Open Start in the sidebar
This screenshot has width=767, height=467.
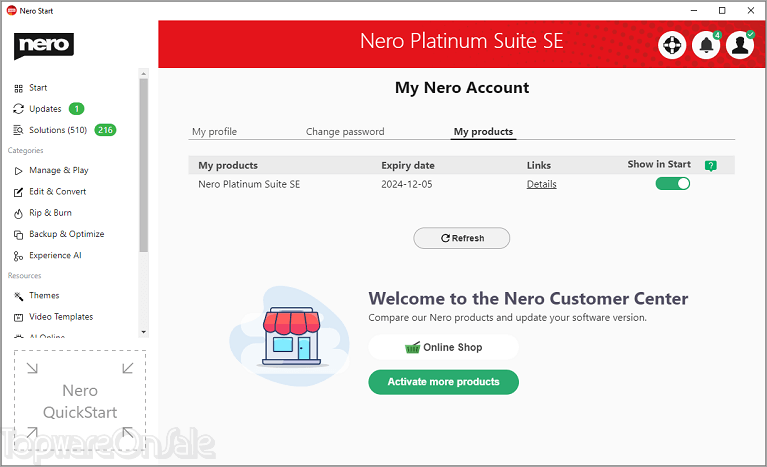pos(38,88)
